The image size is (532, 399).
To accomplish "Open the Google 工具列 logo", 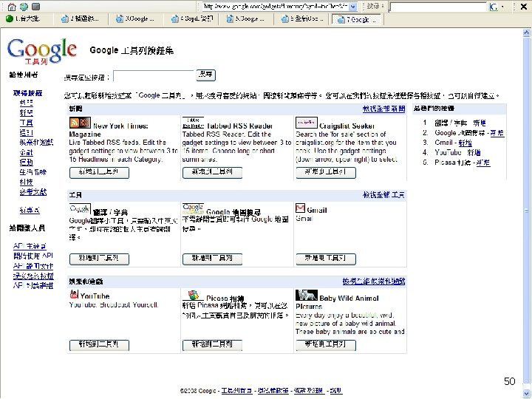I will [x=42, y=51].
